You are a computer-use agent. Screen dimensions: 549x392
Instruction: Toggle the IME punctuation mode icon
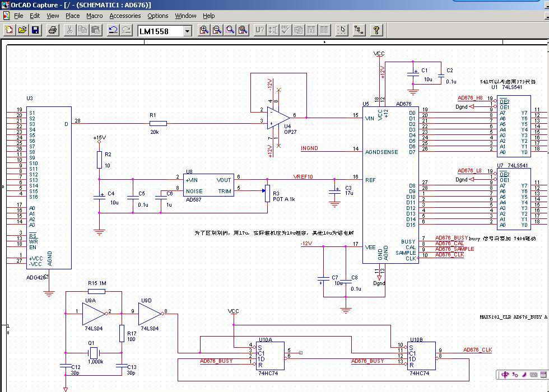(x=515, y=375)
